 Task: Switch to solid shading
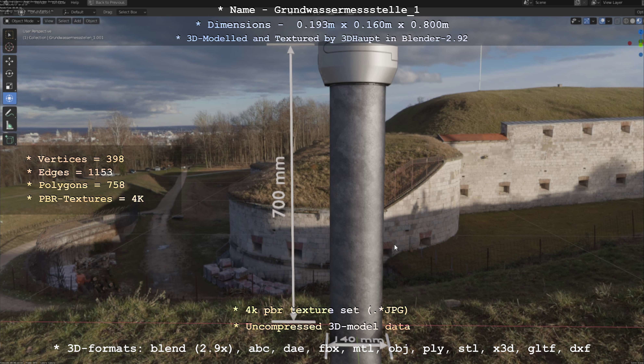[x=632, y=21]
